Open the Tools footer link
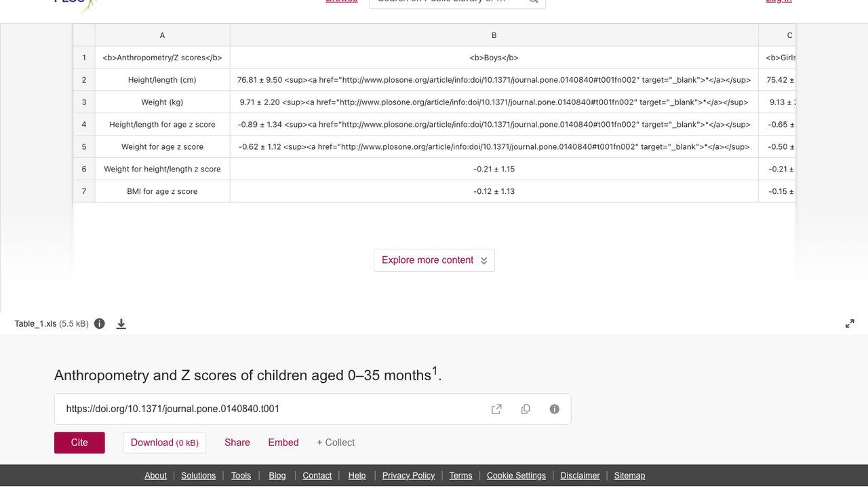The width and height of the screenshot is (868, 488). tap(241, 476)
